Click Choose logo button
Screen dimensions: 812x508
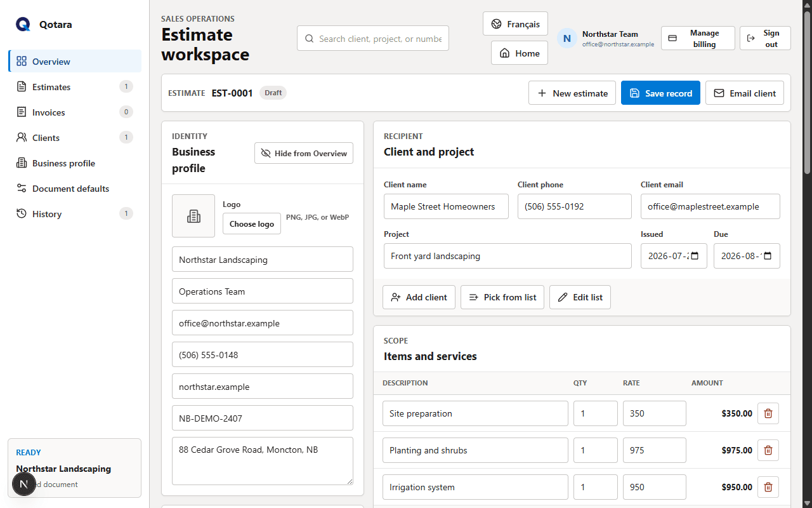252,224
